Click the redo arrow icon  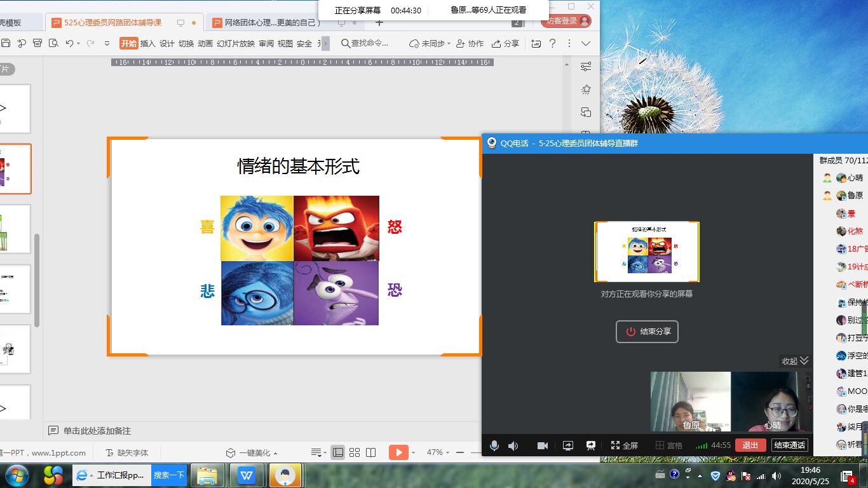coord(90,43)
